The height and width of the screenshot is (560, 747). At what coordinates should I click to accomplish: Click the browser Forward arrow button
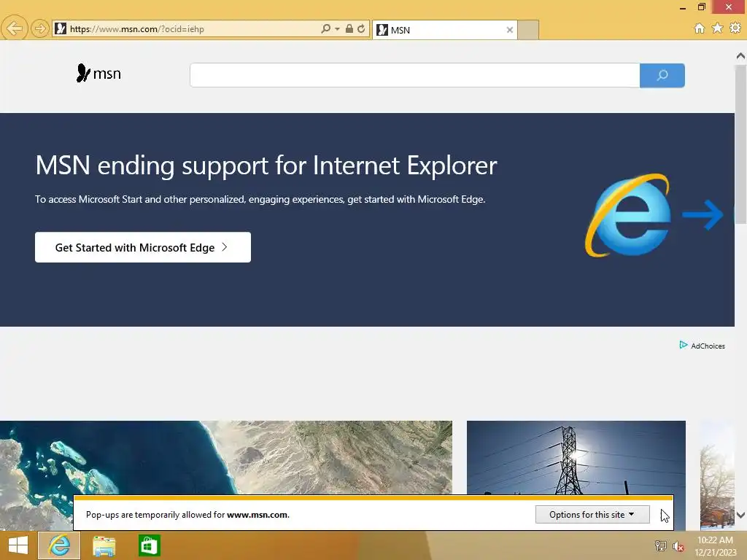click(40, 28)
